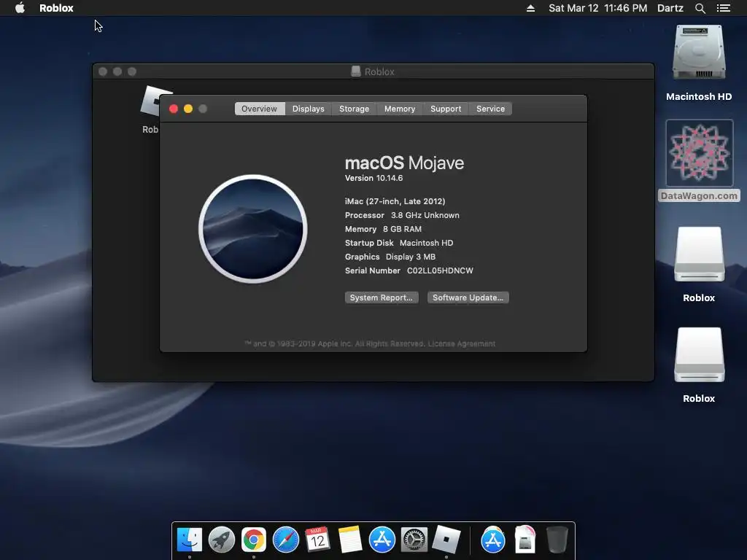Viewport: 747px width, 560px height.
Task: Click the Dartz user name in menu bar
Action: click(x=670, y=8)
